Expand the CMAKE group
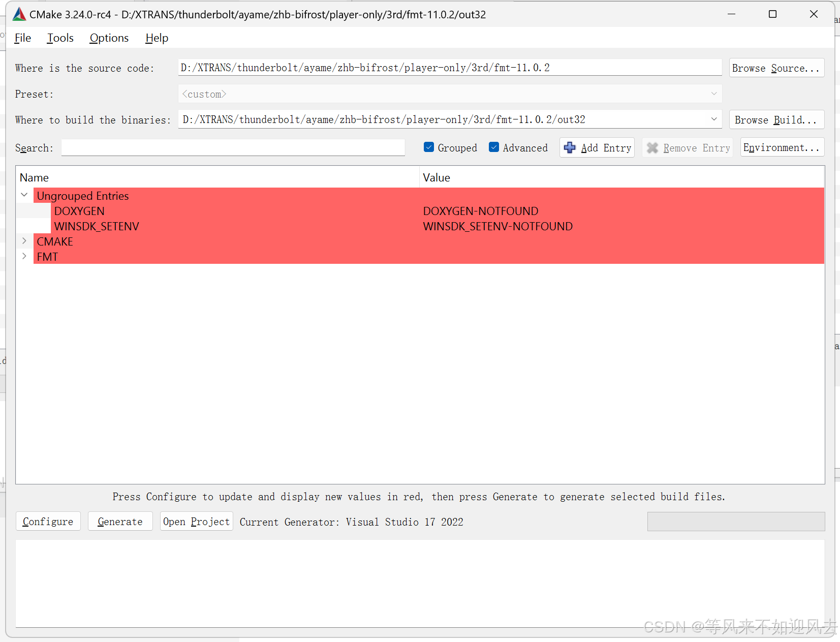This screenshot has width=840, height=642. [x=24, y=241]
